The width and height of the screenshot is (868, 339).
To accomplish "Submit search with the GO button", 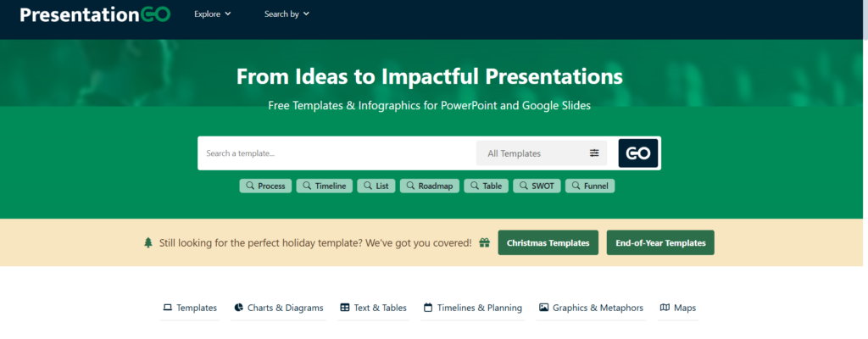I will [637, 153].
